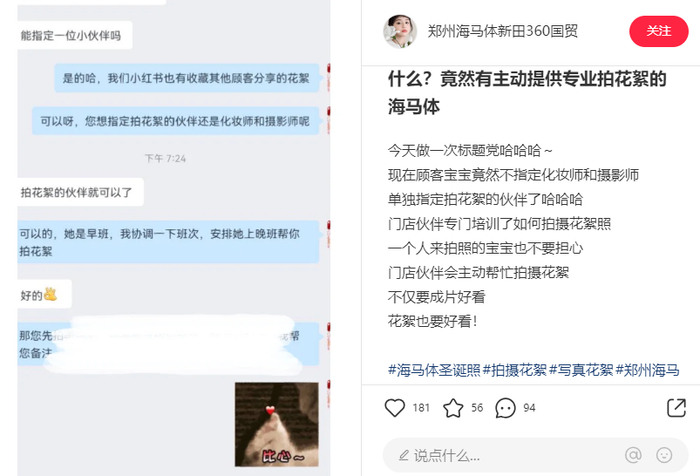Open emoji picker smiley icon
The width and height of the screenshot is (700, 476).
coord(664,455)
